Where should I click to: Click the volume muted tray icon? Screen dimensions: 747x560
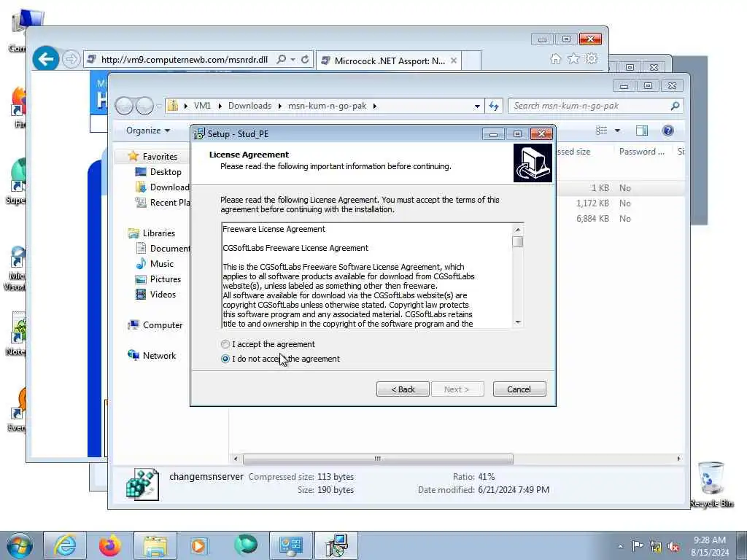(x=673, y=547)
